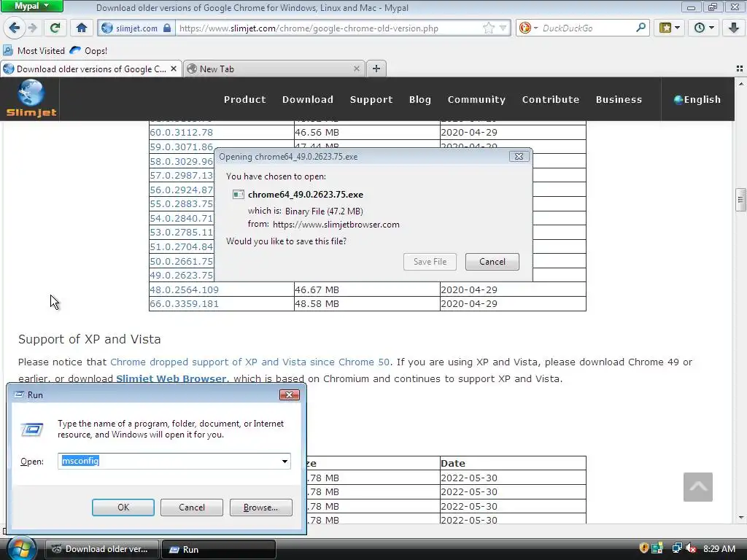Select the Run taskbar button

coord(219,549)
